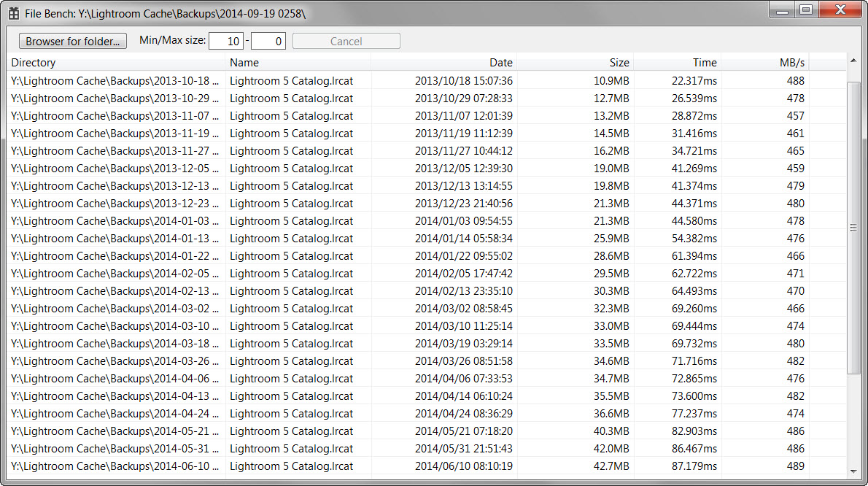Image resolution: width=868 pixels, height=486 pixels.
Task: Click the date 2014/05/21 07:18:20
Action: coord(464,431)
